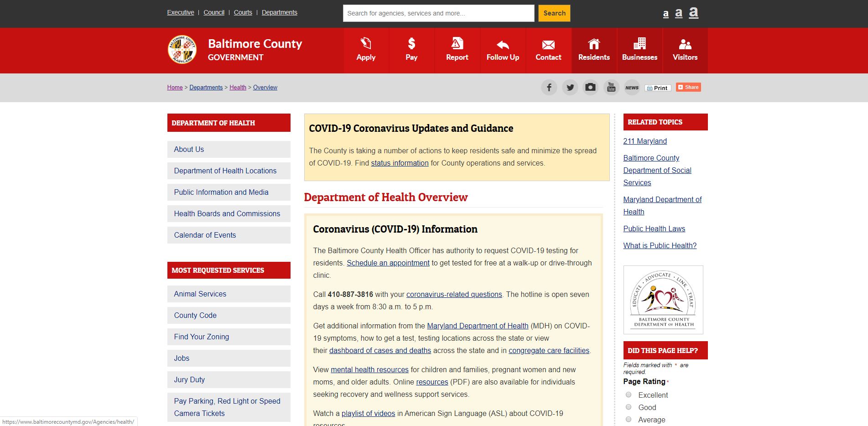Open the Executive top link
868x426 pixels.
tap(181, 12)
